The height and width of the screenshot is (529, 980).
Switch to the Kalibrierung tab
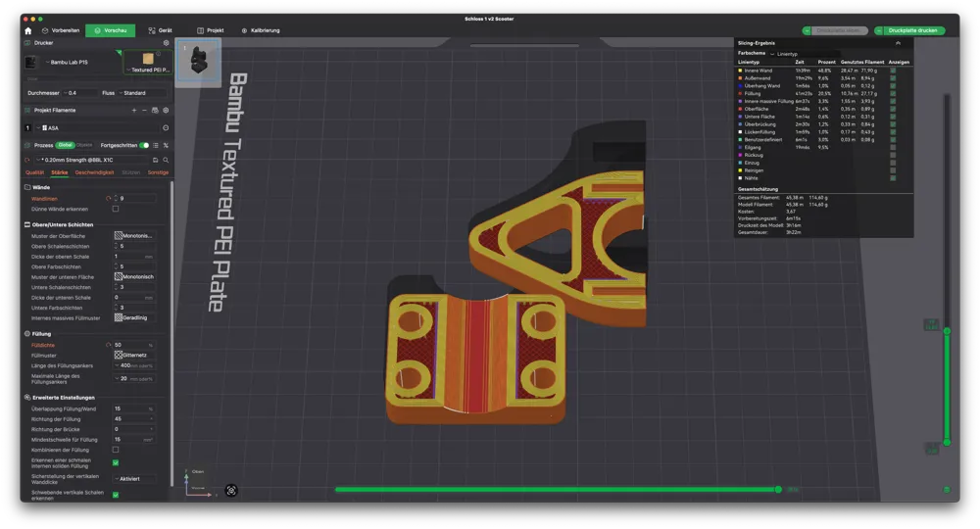point(261,30)
